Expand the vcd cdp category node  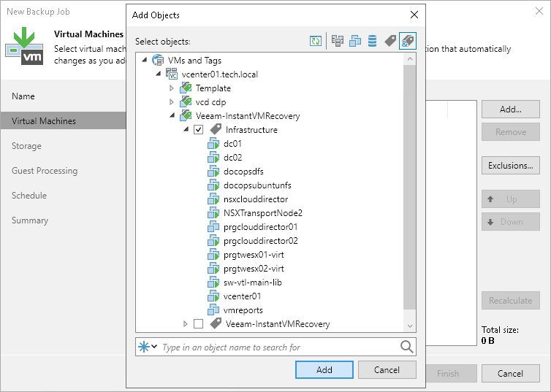[x=172, y=102]
